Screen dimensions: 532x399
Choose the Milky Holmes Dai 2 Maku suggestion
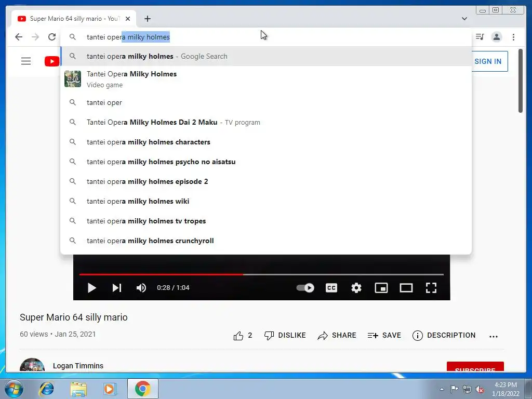pos(266,122)
